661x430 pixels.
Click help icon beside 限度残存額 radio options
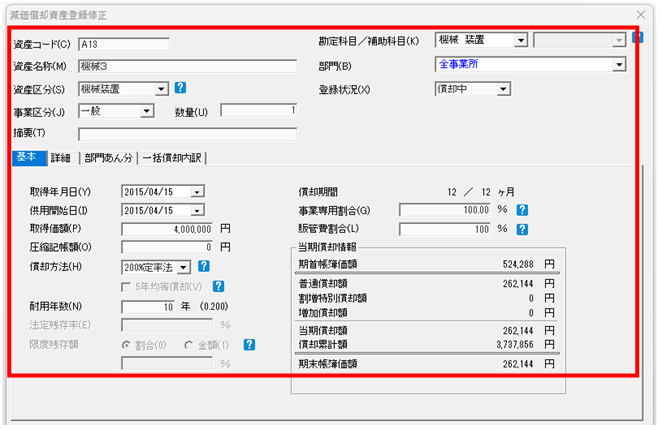click(x=250, y=344)
